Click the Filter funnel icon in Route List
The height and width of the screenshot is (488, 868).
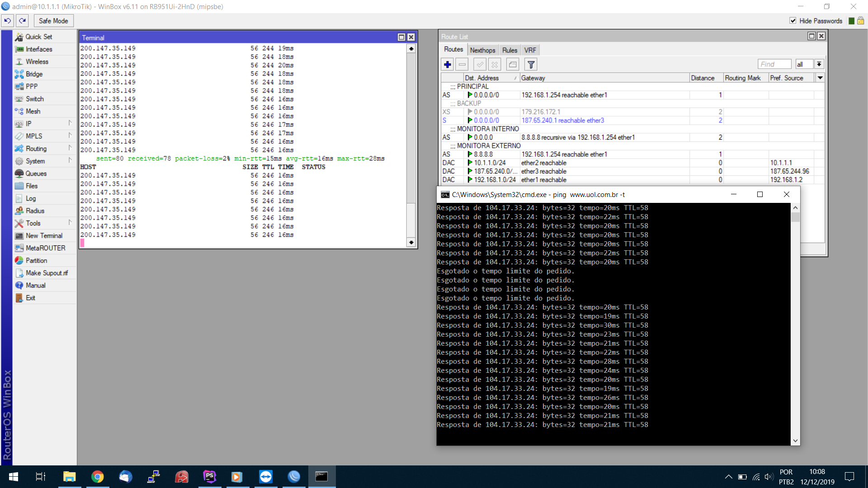pos(531,65)
